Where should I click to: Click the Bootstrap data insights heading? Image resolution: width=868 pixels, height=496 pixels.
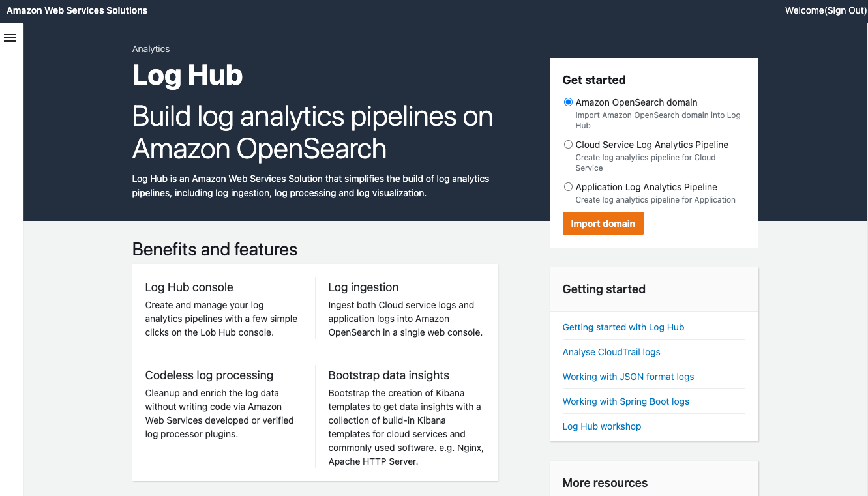click(x=389, y=375)
